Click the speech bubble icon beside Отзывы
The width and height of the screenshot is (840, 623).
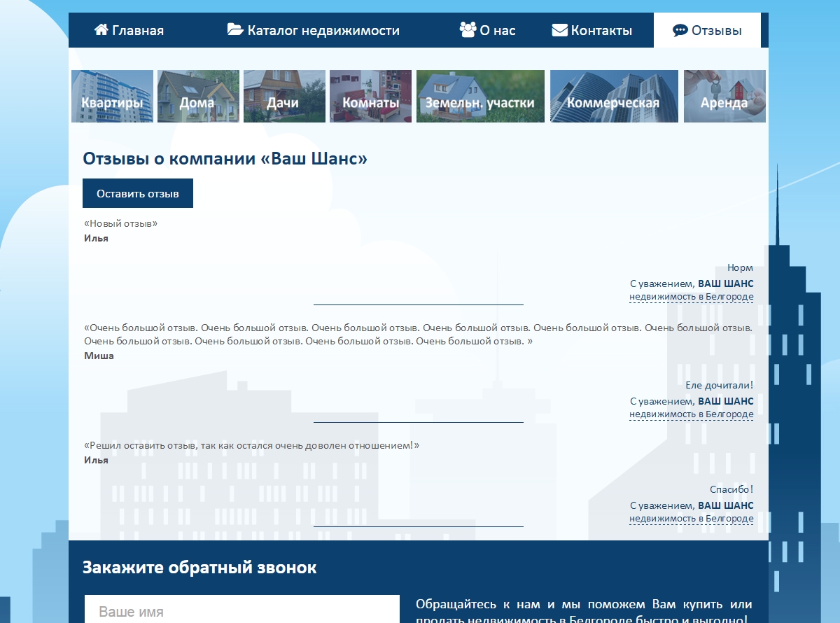pyautogui.click(x=680, y=30)
